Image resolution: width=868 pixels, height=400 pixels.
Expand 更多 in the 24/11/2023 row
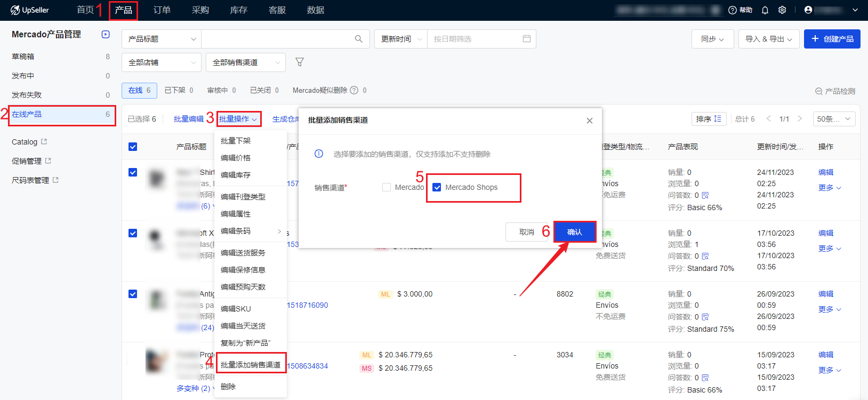tap(830, 188)
